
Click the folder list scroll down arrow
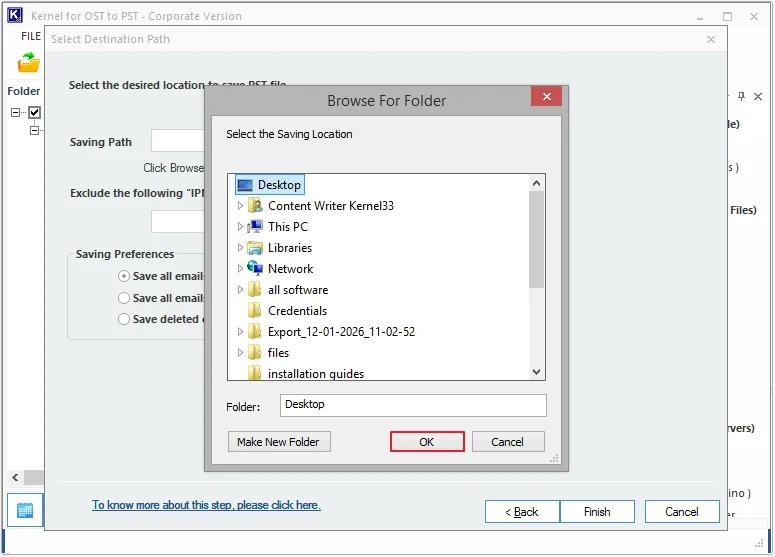(x=536, y=372)
